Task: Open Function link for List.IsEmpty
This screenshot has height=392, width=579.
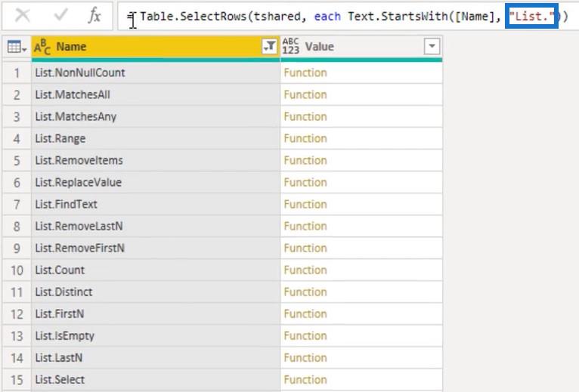Action: pos(305,336)
